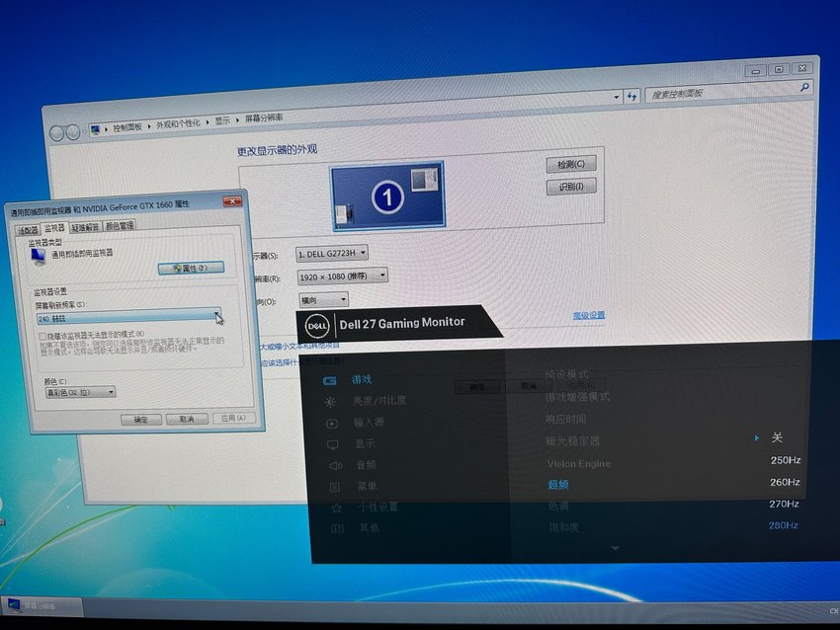Viewport: 840px width, 630px height.
Task: Select 饱和度 in the OSD submenu
Action: click(x=563, y=527)
